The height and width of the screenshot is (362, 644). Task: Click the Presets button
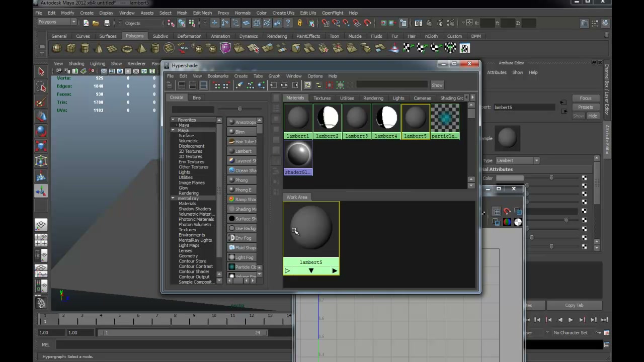click(586, 107)
